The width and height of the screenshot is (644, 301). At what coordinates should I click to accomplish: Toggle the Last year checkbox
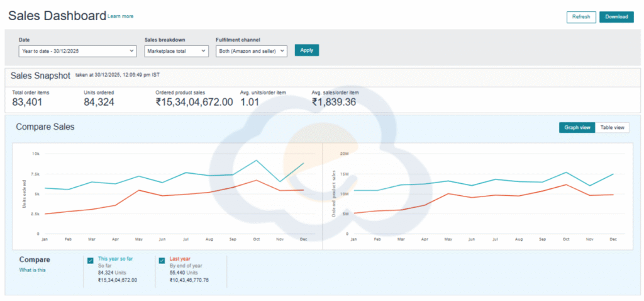tap(162, 259)
